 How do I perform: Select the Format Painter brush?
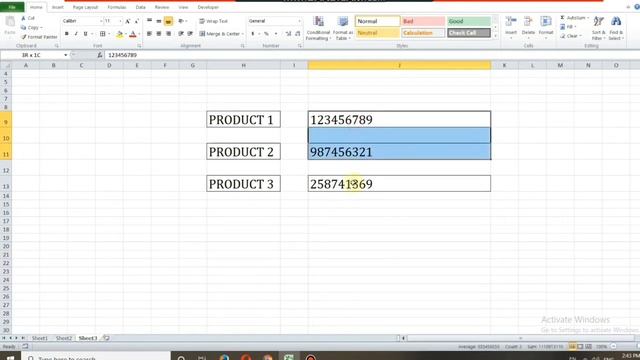click(24, 37)
